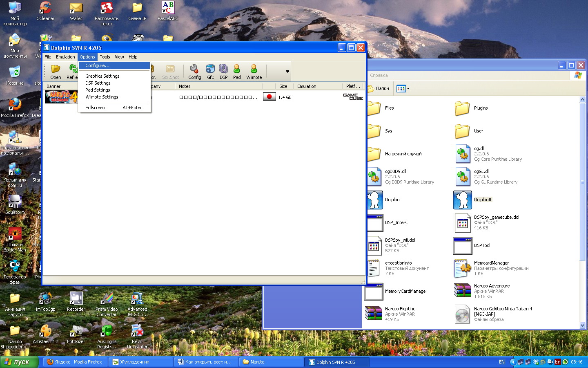
Task: Click the Scr.Shot toolbar icon
Action: [x=170, y=72]
